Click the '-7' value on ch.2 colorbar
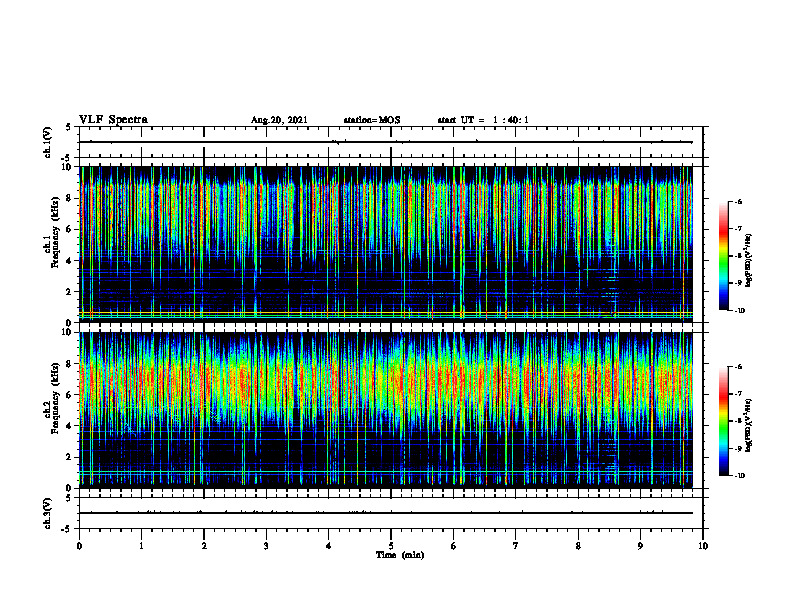 [x=738, y=394]
